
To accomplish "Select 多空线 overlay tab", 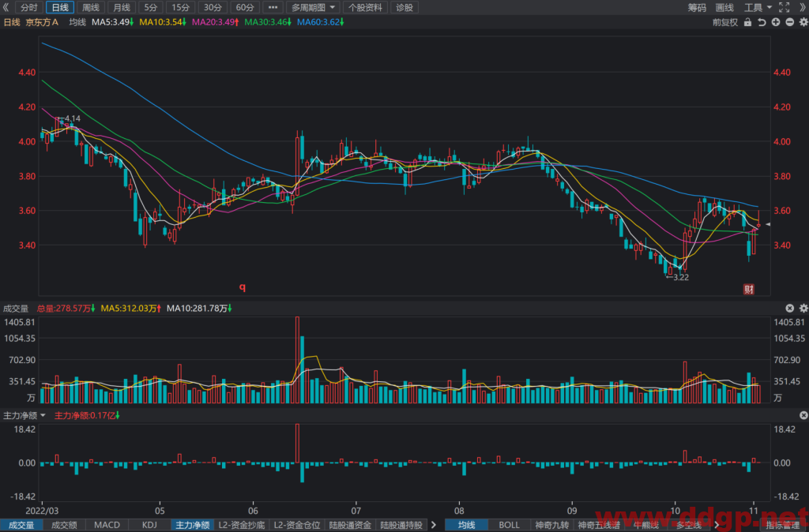I will 689,525.
